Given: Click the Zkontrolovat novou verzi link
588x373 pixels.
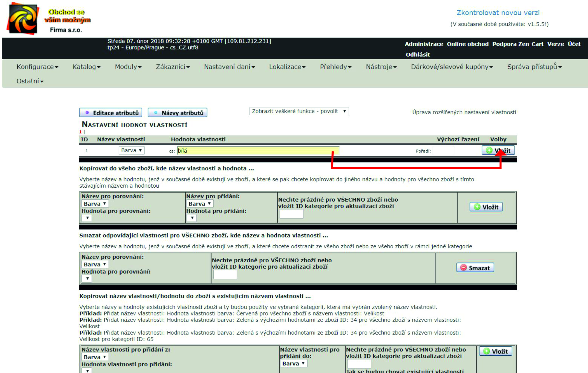Looking at the screenshot, I should [498, 13].
